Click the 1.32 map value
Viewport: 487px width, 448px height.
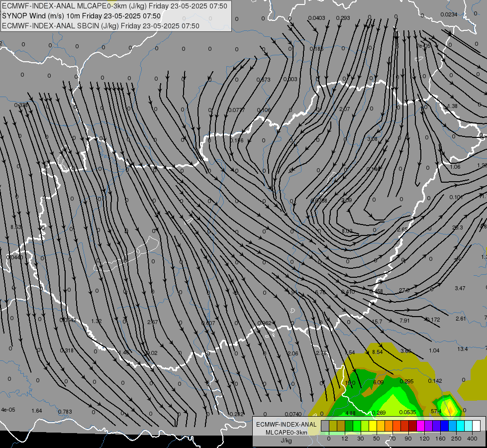97,321
